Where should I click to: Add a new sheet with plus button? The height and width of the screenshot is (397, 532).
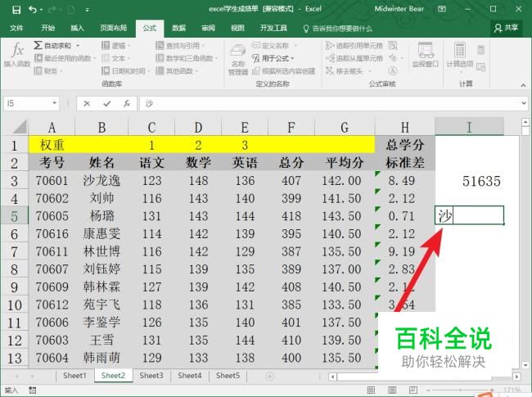click(x=270, y=377)
